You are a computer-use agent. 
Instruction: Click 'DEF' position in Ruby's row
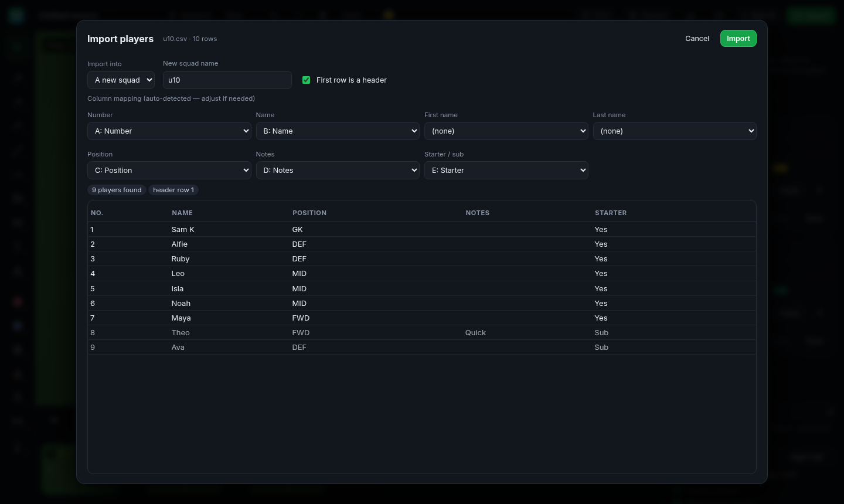(300, 259)
